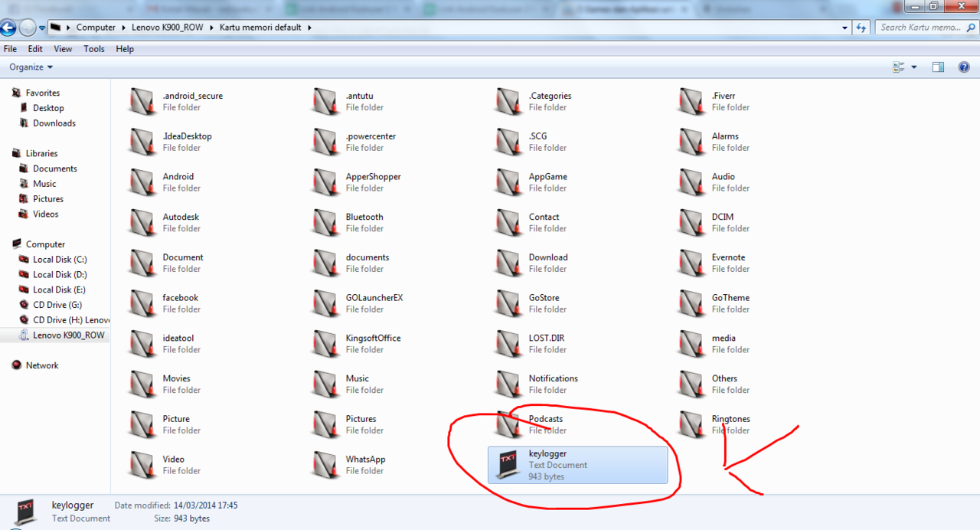This screenshot has width=980, height=530.
Task: Select the Download folder icon
Action: point(508,263)
